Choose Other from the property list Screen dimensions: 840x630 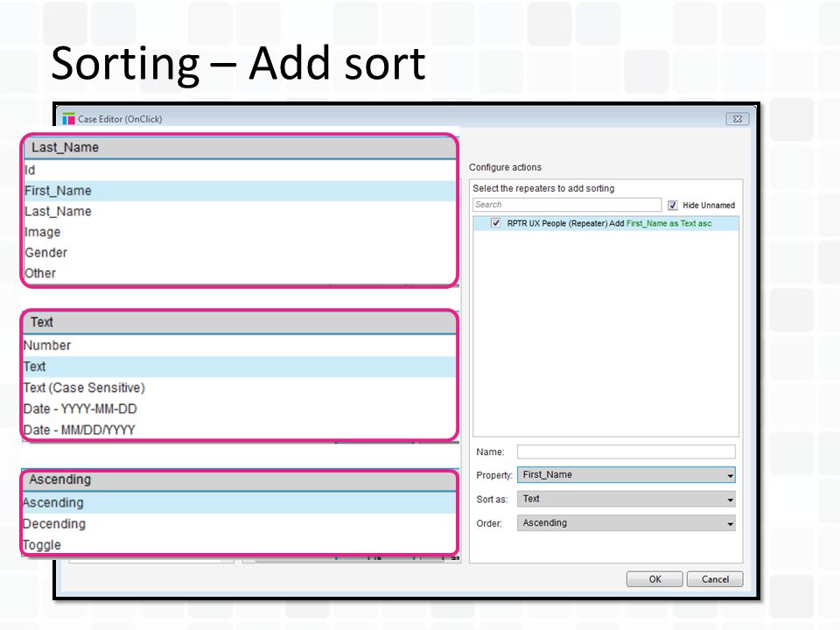tap(240, 273)
